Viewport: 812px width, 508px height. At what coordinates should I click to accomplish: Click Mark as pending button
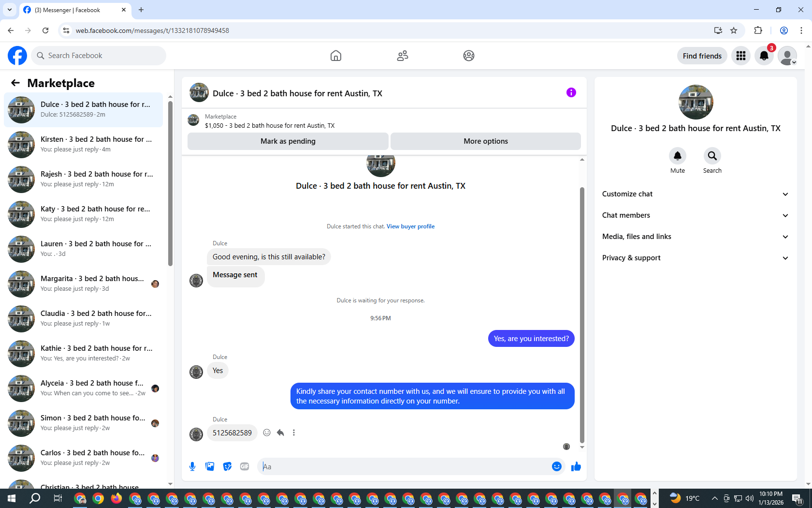click(x=288, y=141)
